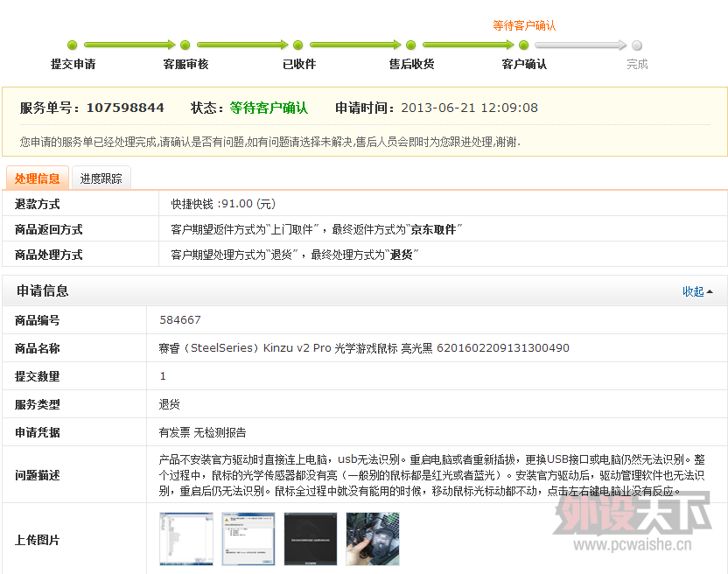Open the third dark uploaded thumbnail

click(x=311, y=539)
